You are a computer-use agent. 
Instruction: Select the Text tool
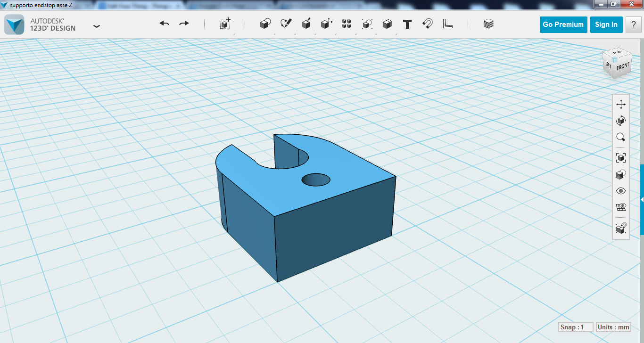(x=407, y=24)
